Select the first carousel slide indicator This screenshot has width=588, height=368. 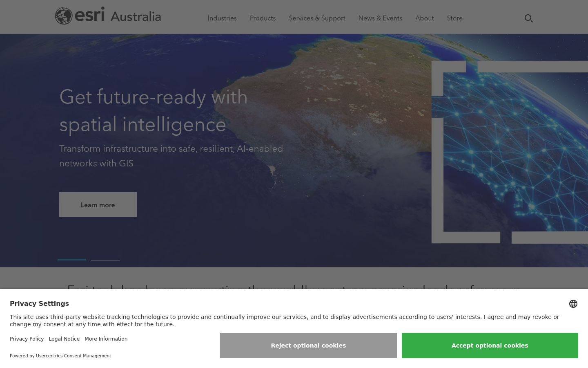(x=72, y=260)
